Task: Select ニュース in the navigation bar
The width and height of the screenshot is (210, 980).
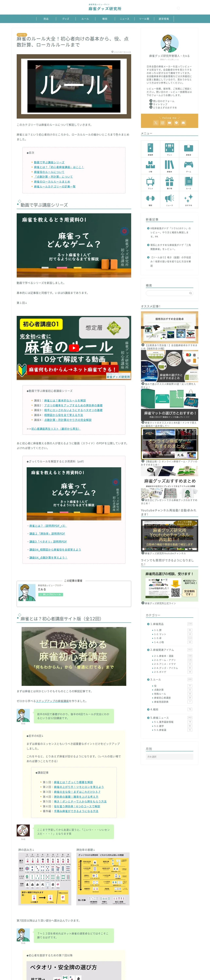Action: click(x=124, y=19)
